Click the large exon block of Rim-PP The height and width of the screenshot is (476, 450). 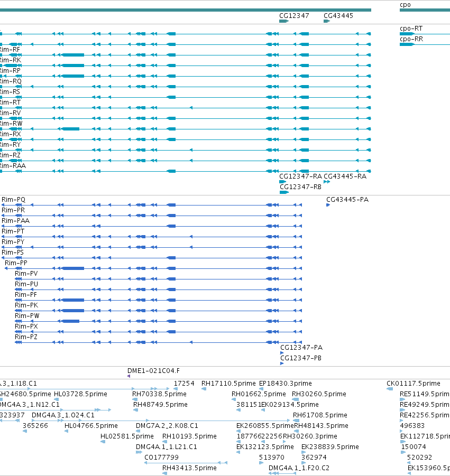(x=73, y=268)
